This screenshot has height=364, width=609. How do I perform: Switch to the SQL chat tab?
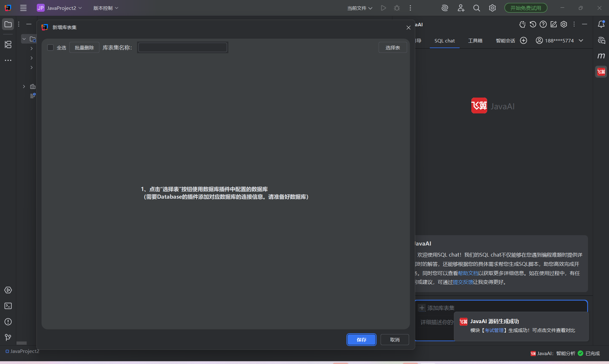point(444,41)
